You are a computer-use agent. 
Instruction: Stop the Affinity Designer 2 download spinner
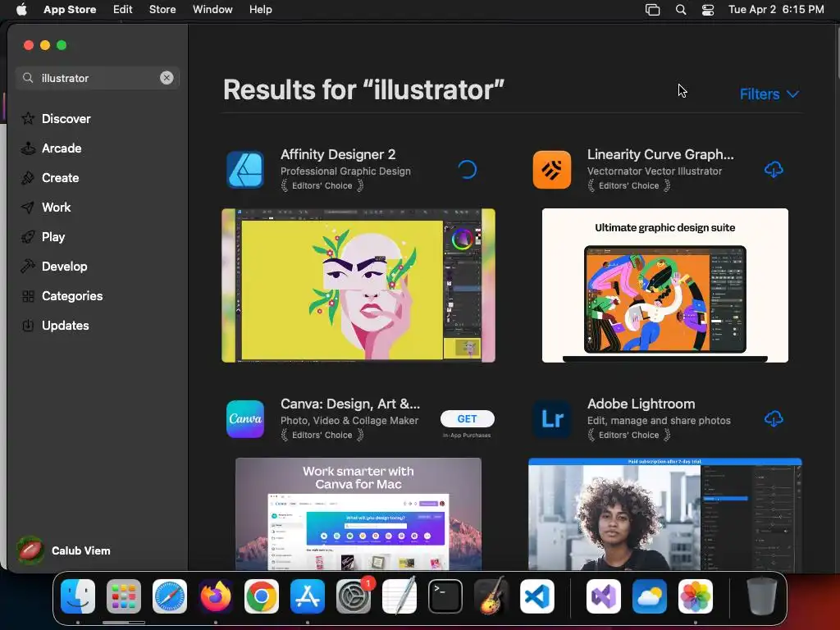click(x=467, y=169)
